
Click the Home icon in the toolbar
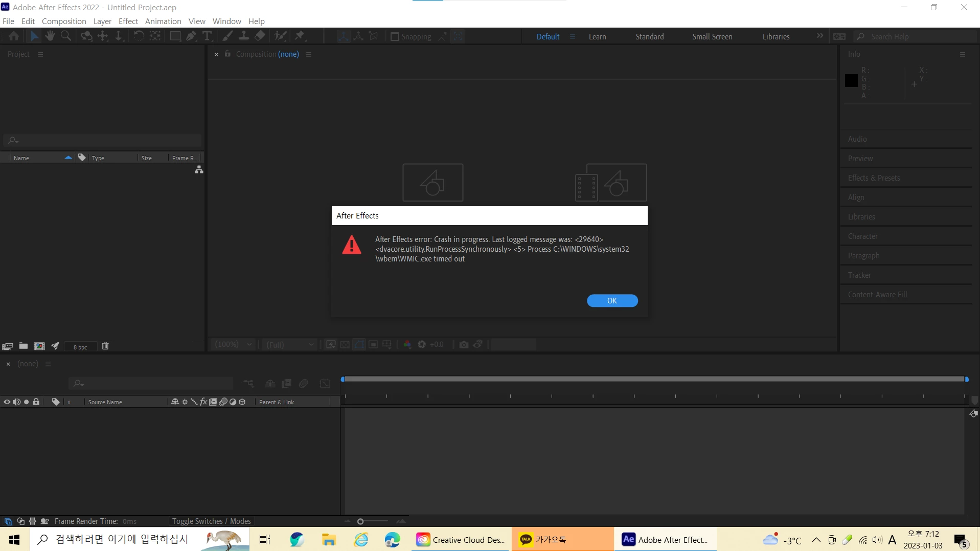14,36
